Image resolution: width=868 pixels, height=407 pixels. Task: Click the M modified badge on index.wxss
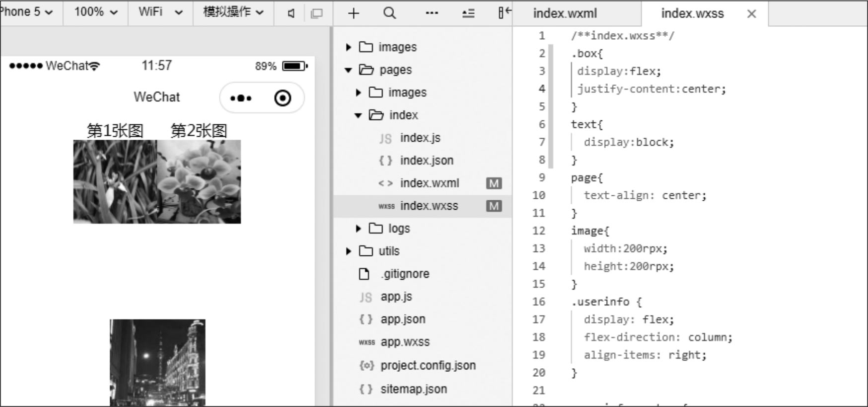(x=494, y=206)
